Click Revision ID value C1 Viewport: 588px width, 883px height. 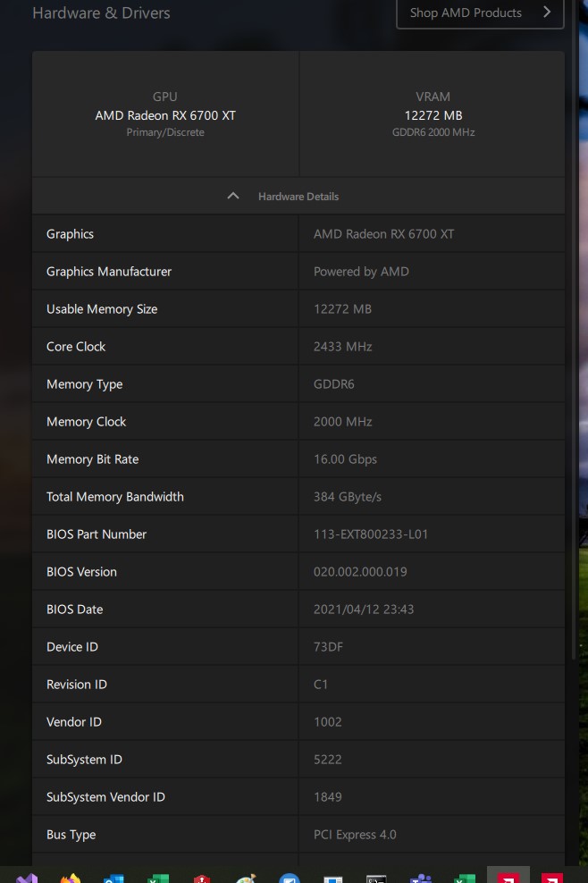pyautogui.click(x=321, y=685)
